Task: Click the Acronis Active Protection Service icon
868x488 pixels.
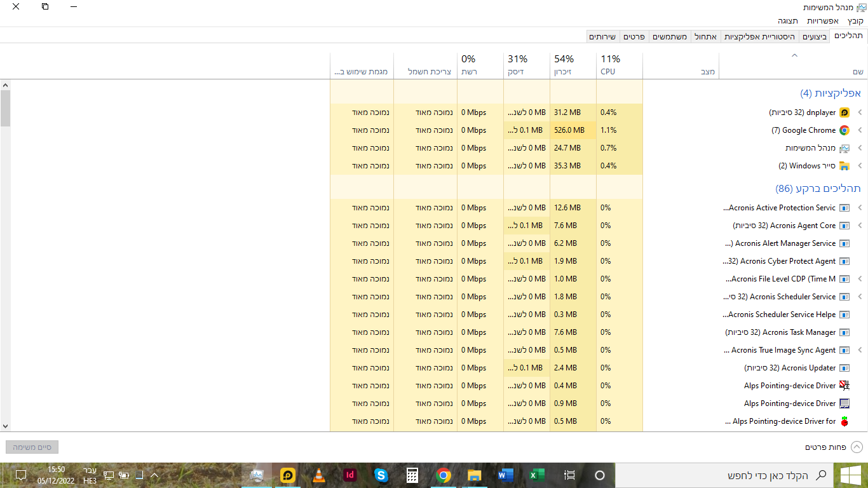Action: click(844, 208)
